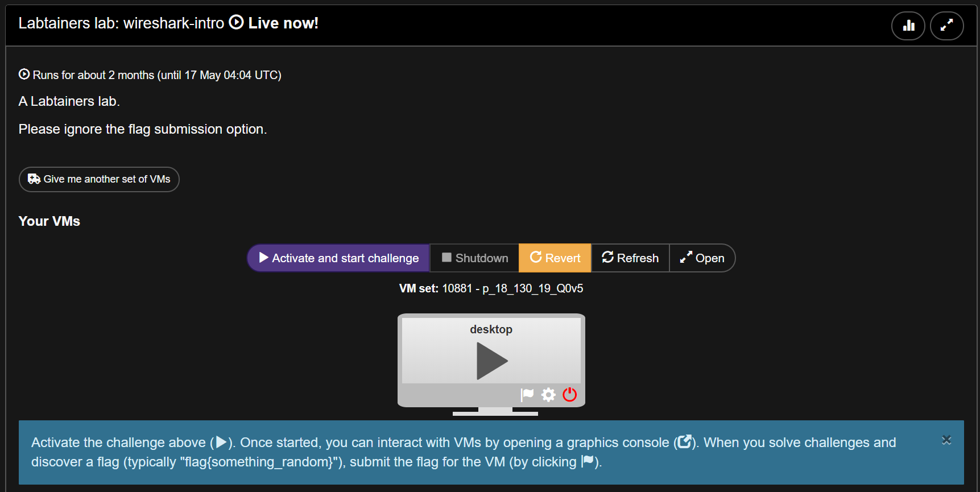980x492 pixels.
Task: Open the gear settings on desktop VM
Action: (548, 394)
